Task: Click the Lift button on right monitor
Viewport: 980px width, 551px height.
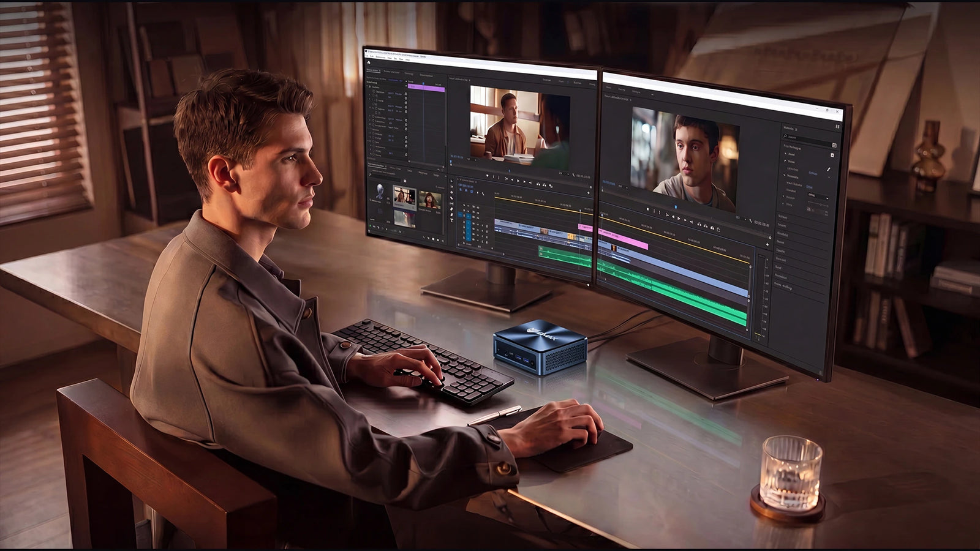Action: [699, 225]
